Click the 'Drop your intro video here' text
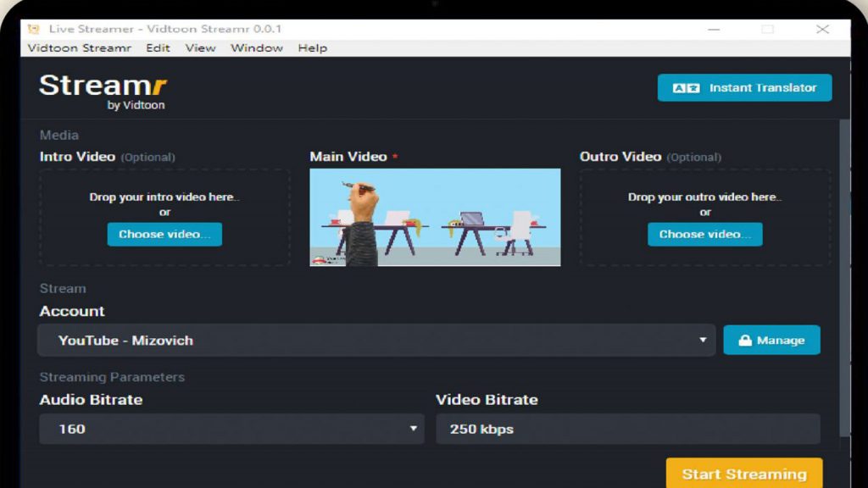Viewport: 868px width, 488px height. [x=164, y=197]
